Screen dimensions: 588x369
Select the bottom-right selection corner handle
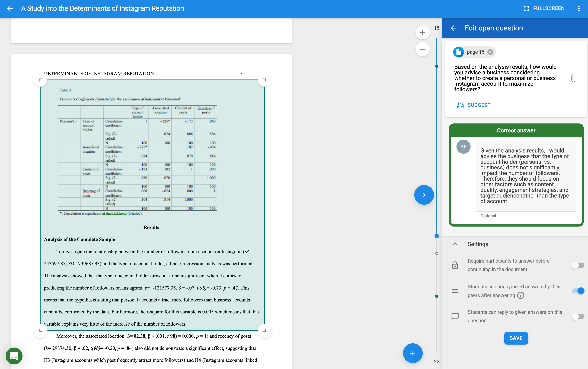click(x=264, y=331)
